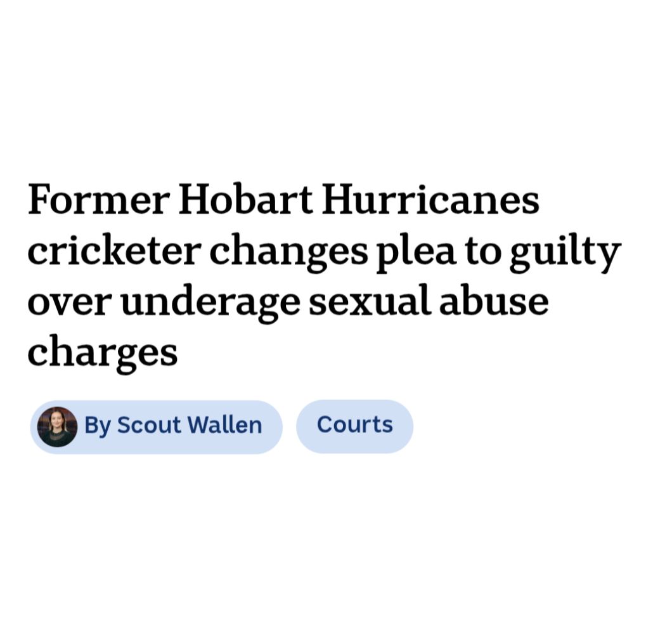Click the word "guilty" in the headline
672x619 pixels.
565,253
